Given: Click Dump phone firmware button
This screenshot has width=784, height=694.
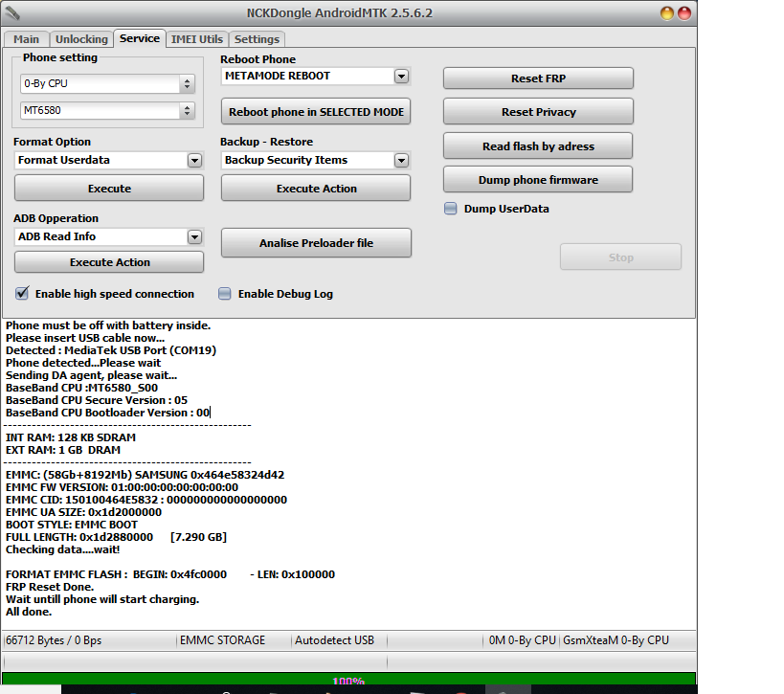Looking at the screenshot, I should tap(538, 180).
